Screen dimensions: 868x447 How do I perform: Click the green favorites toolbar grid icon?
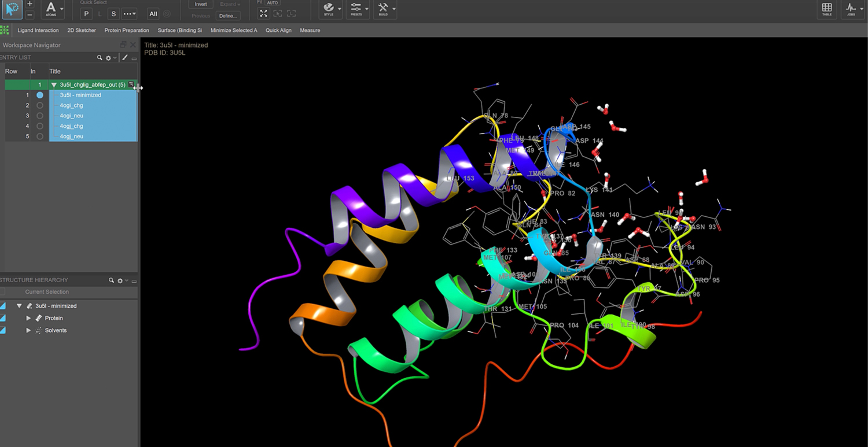click(5, 30)
